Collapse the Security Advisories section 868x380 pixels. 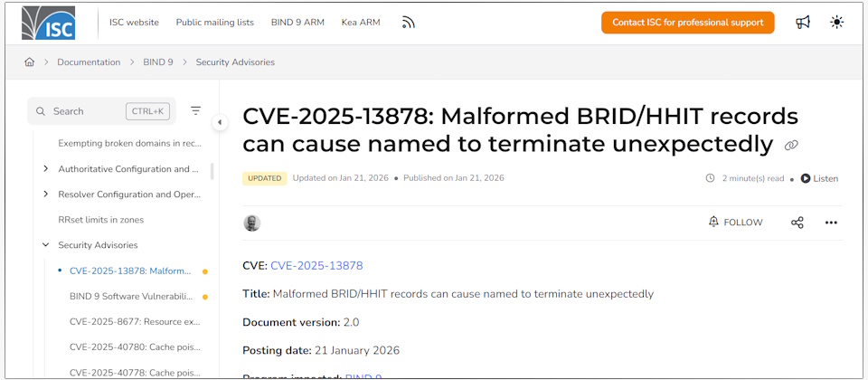(46, 245)
